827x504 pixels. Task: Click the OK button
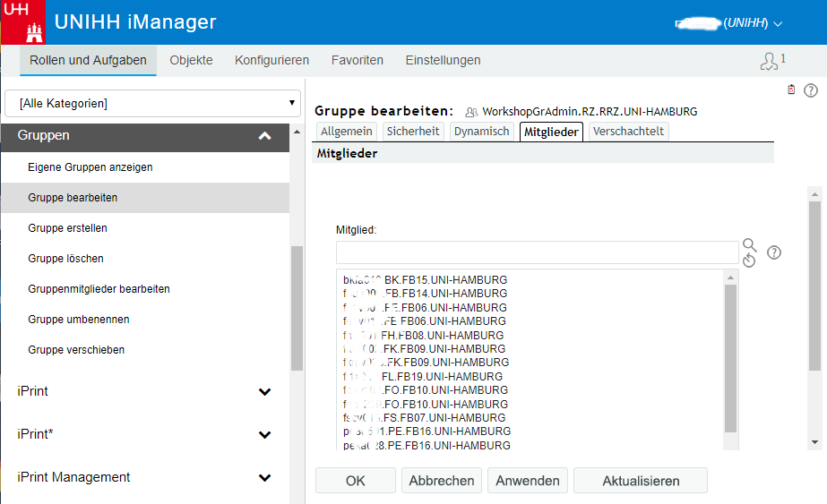coord(356,480)
